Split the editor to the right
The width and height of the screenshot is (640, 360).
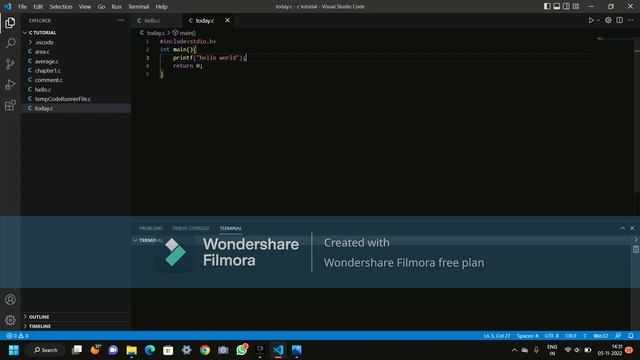click(x=620, y=20)
